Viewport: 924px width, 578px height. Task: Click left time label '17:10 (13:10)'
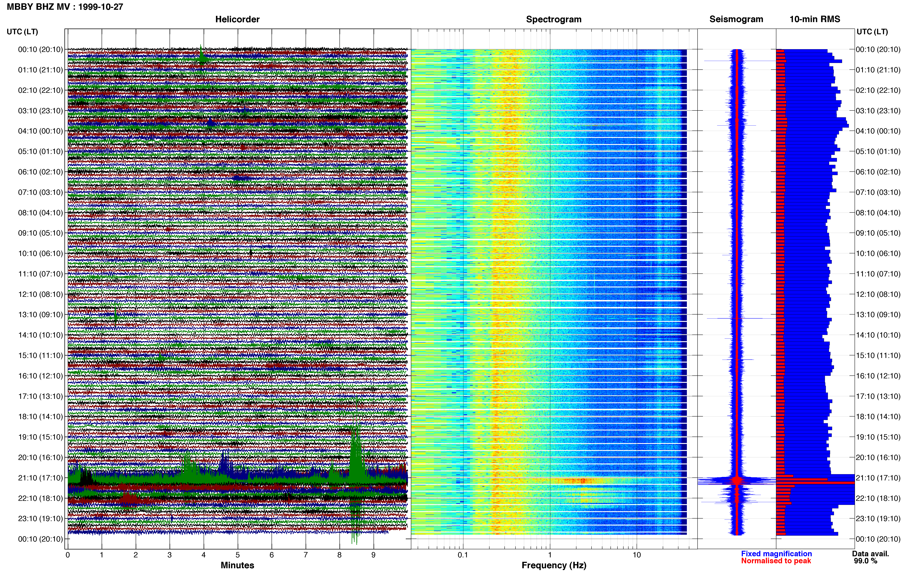point(41,396)
